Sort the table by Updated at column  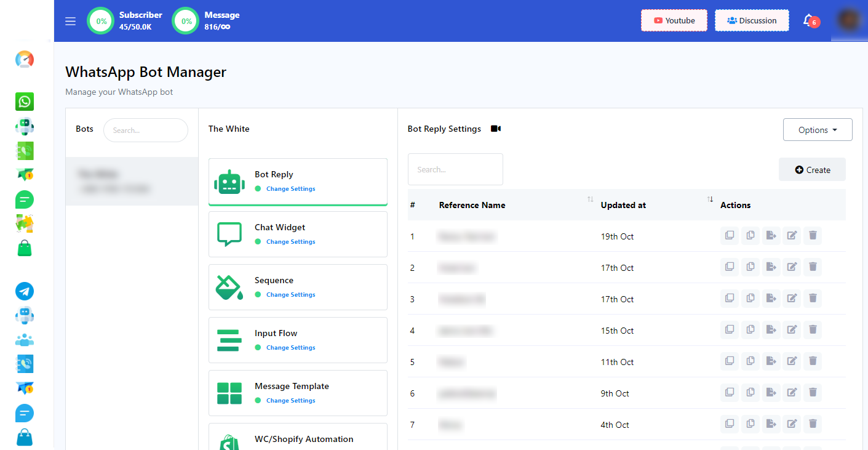(710, 199)
